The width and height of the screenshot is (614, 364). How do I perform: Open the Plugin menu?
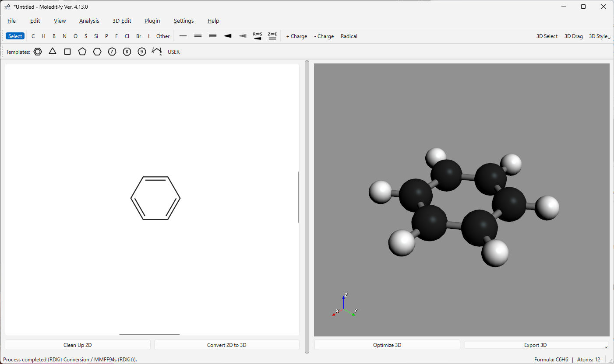click(x=152, y=21)
